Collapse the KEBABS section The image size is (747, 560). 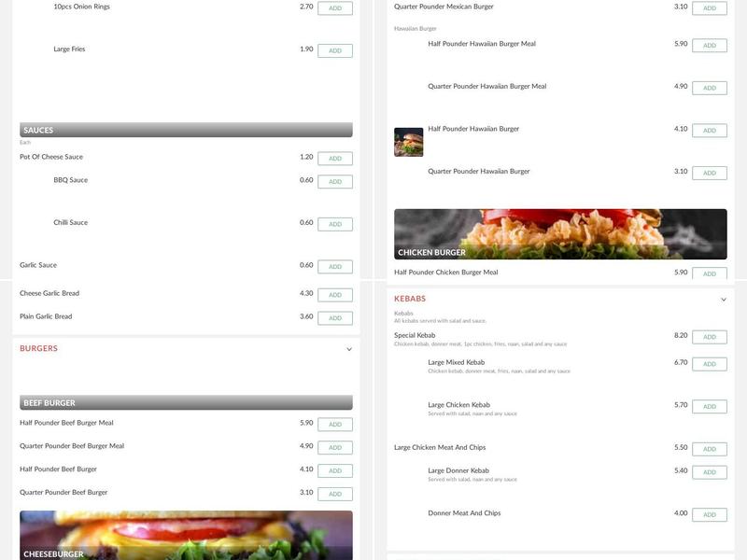[725, 298]
